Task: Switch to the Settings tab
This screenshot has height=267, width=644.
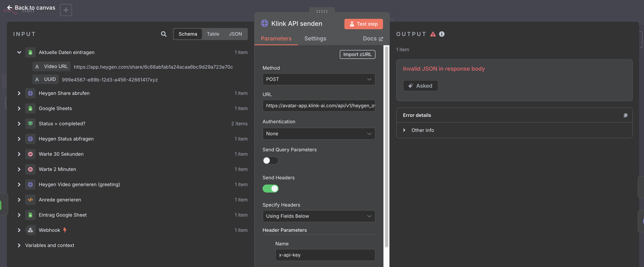Action: (x=315, y=39)
